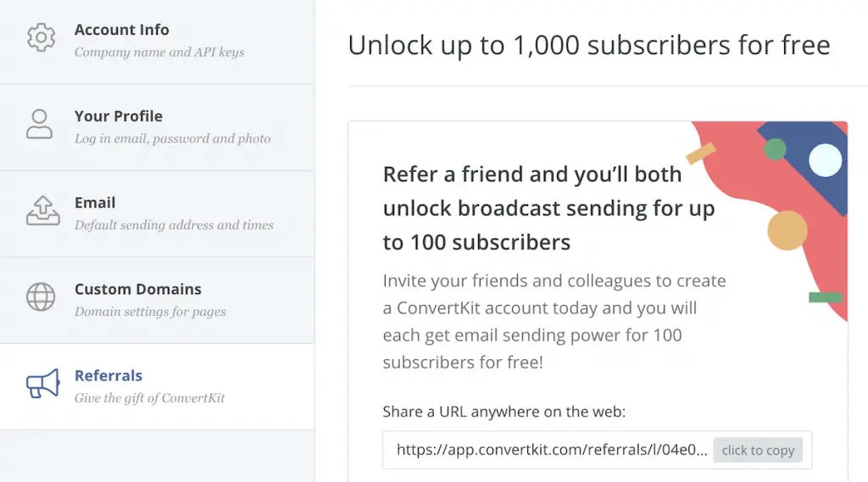Viewport: 868px width, 482px height.
Task: Click 'Default sending address and times' subtitle
Action: pos(174,224)
